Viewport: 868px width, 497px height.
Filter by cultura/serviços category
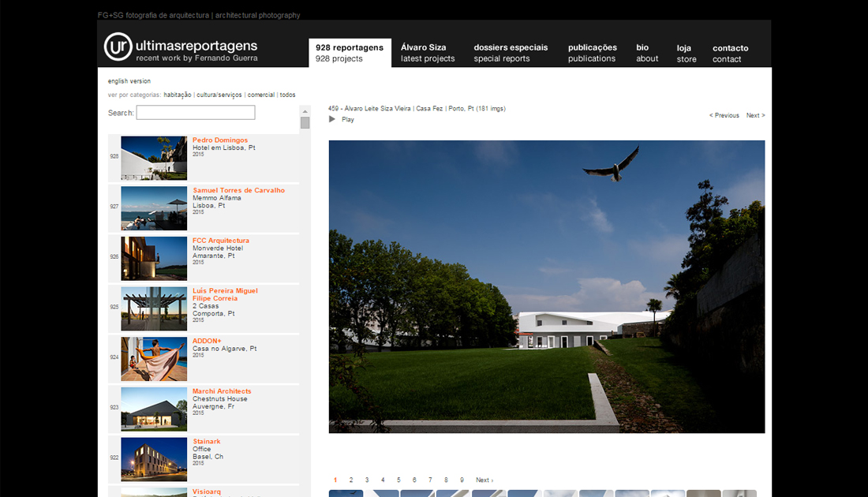[219, 95]
